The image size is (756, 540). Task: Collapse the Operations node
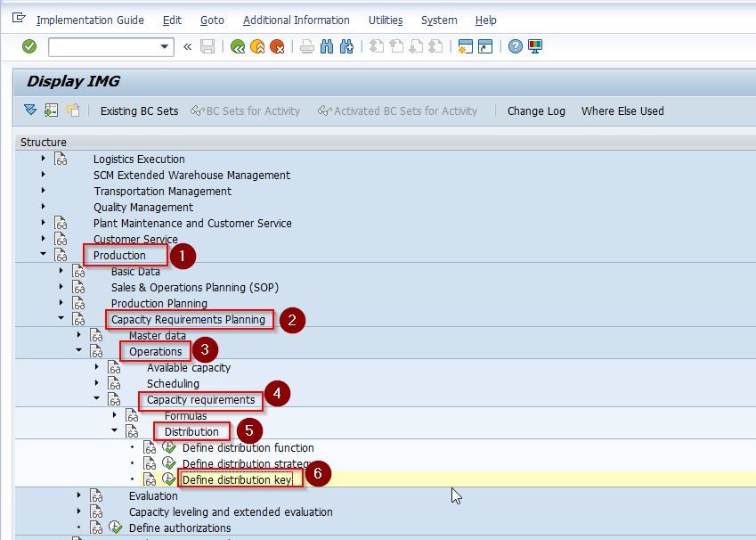(79, 350)
